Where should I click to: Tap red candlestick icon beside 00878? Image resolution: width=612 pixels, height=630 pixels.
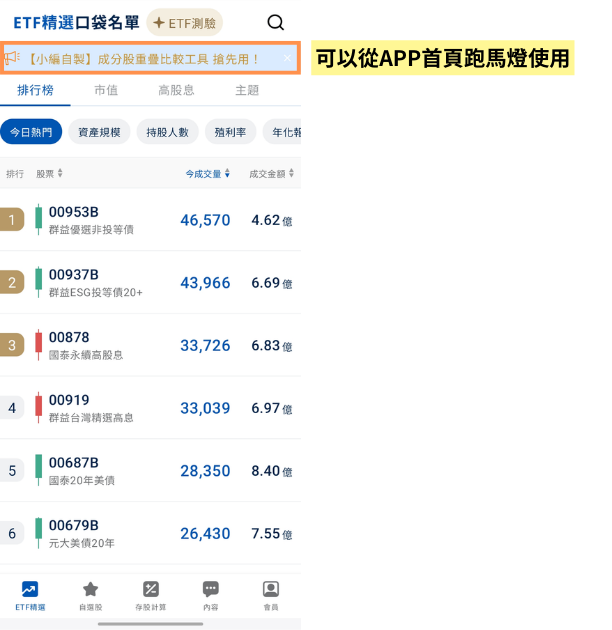pos(39,345)
